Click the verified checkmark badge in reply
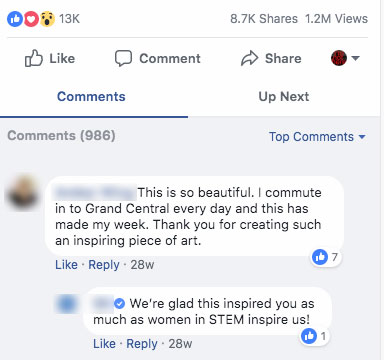Screen dimensions: 384x360 click(x=119, y=304)
